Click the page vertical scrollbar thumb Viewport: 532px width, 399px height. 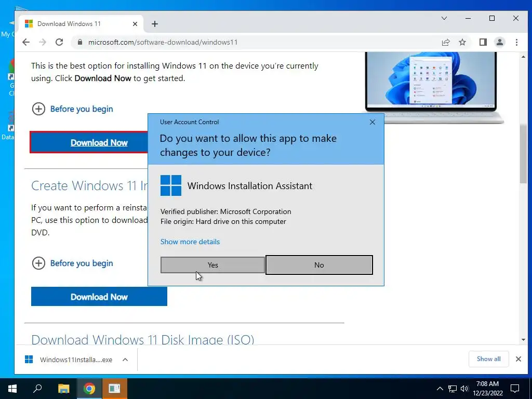(523, 154)
